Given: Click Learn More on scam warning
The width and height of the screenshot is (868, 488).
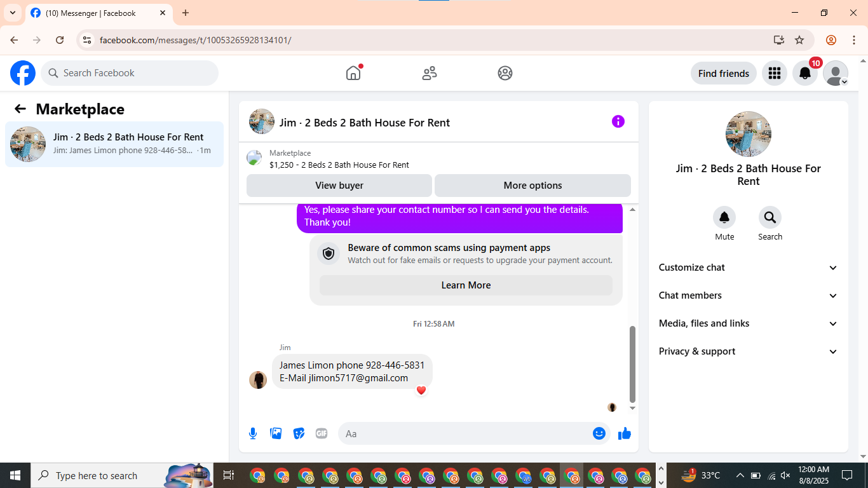Looking at the screenshot, I should (x=466, y=285).
